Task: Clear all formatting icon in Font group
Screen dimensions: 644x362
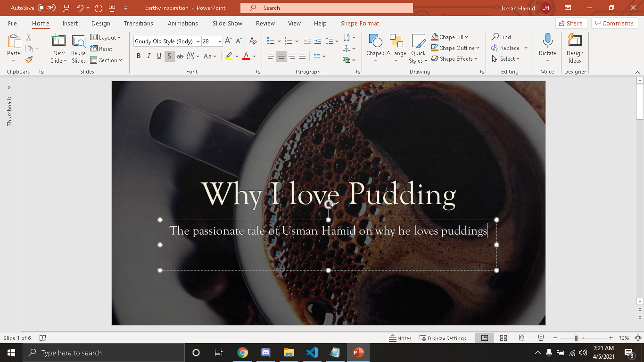Action: coord(253,41)
